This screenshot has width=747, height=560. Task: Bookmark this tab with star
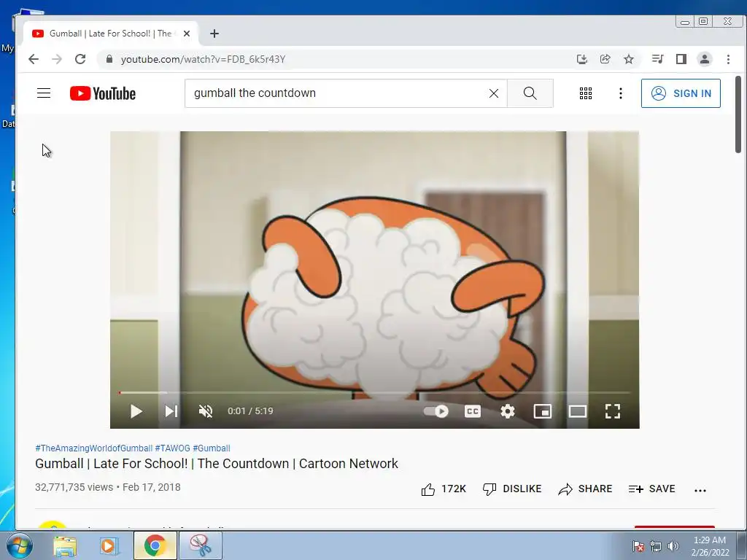(x=629, y=59)
